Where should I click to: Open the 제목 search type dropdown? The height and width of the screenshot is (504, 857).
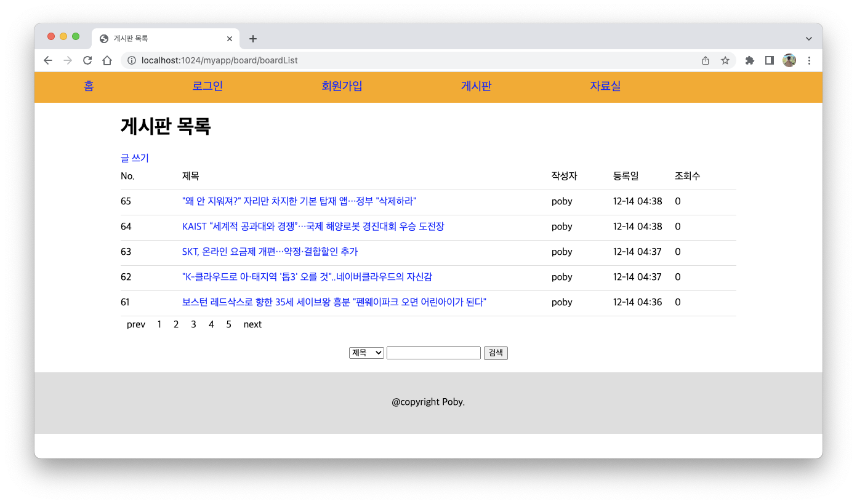tap(366, 353)
